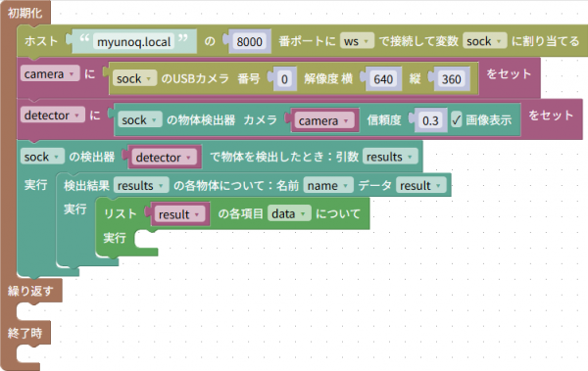
Task: Click をセット text on detector block
Action: tap(551, 116)
